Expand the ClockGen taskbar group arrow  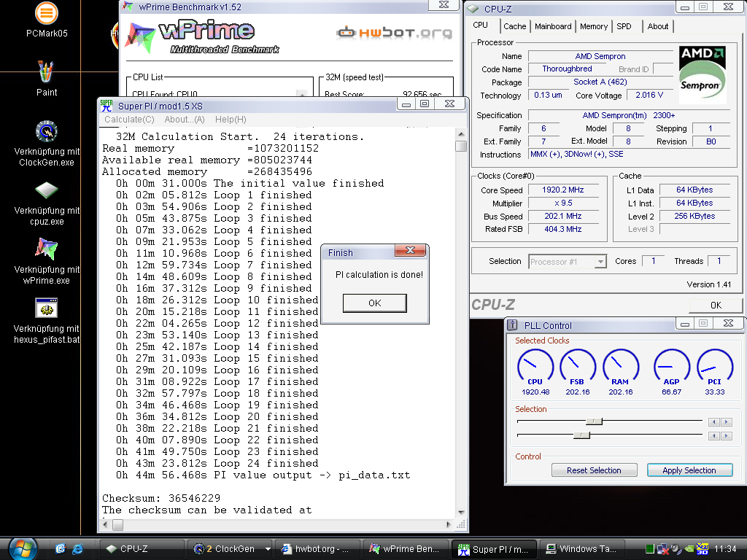point(268,549)
